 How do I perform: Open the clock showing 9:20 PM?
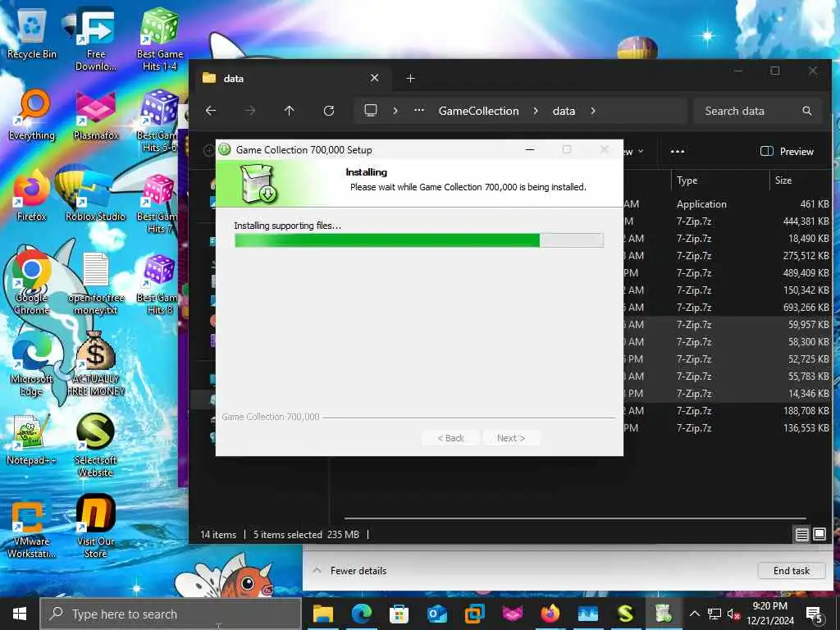tap(769, 614)
